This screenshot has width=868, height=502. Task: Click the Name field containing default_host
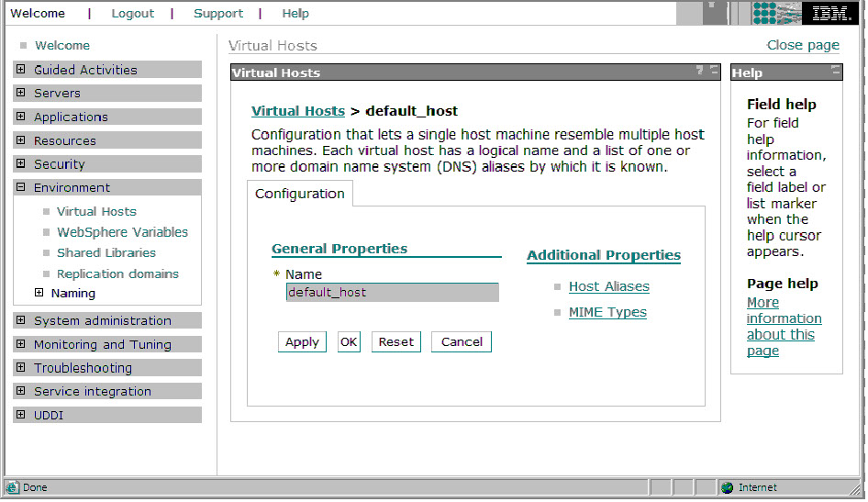tap(393, 292)
